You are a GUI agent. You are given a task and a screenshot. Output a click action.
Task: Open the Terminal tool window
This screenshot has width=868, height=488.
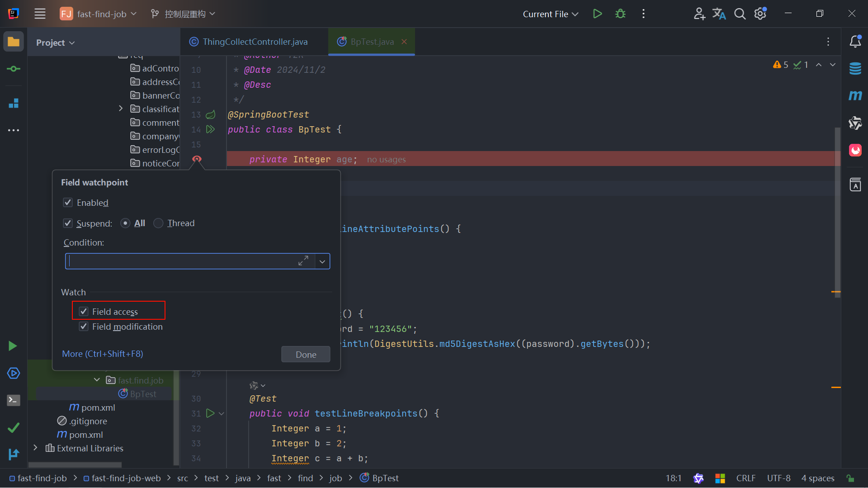[14, 400]
